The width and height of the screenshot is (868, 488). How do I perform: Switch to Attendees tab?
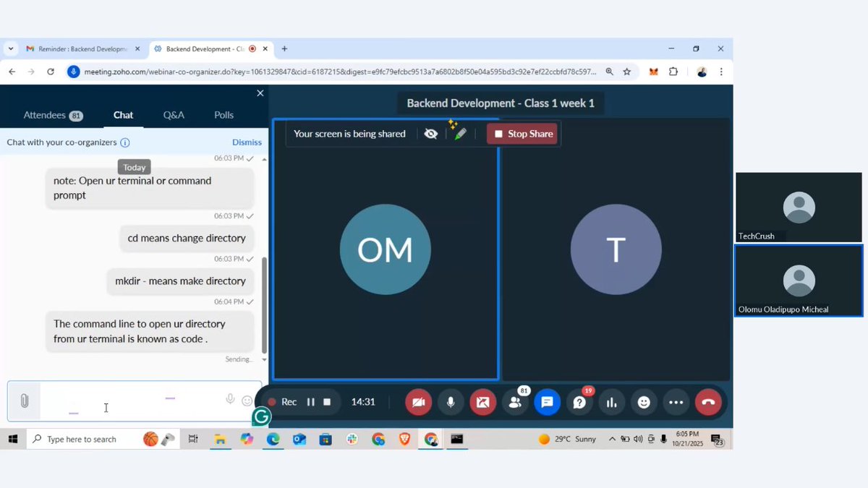pos(53,115)
